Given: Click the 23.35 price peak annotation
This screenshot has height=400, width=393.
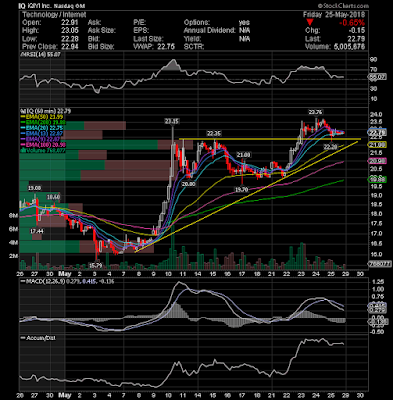Looking at the screenshot, I should pos(172,121).
